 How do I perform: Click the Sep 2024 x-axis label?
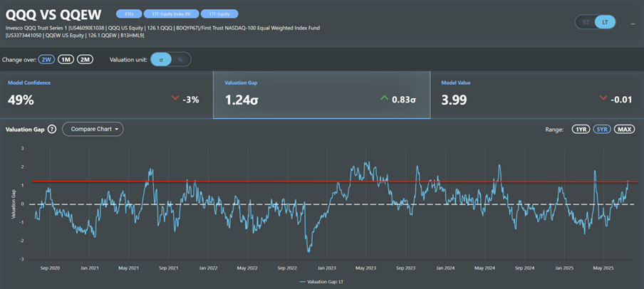coord(525,268)
